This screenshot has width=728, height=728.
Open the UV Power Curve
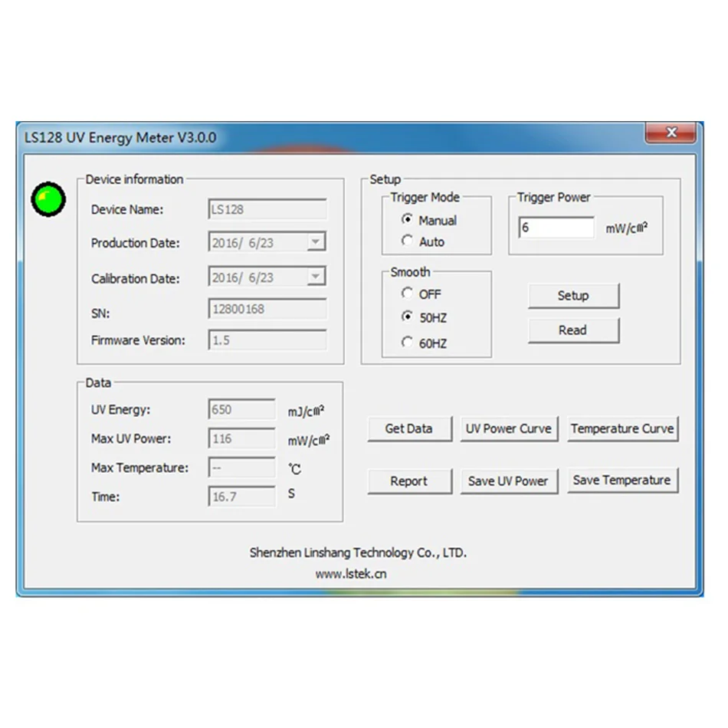pos(509,428)
